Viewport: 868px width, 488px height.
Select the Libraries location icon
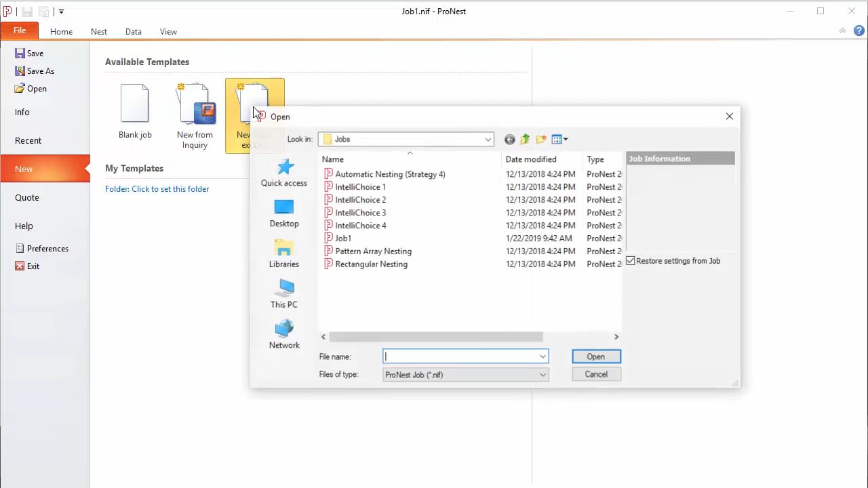(x=284, y=248)
